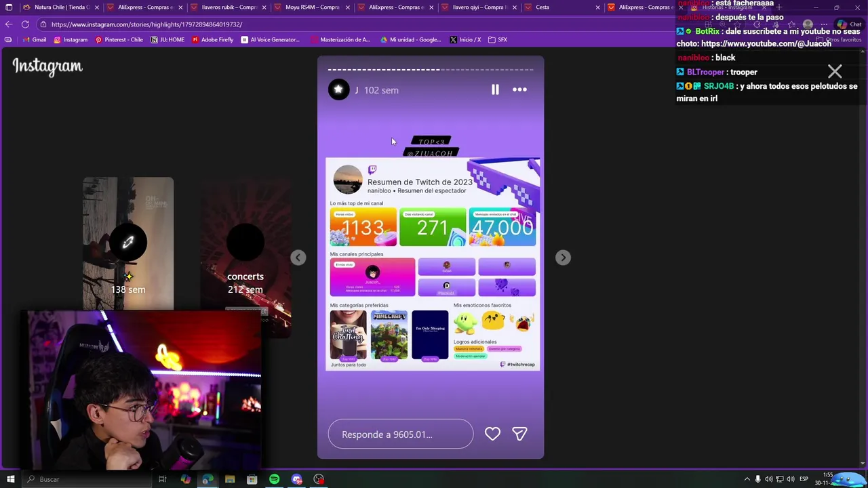Click the Minecraft category image in story
868x488 pixels.
coord(389,335)
